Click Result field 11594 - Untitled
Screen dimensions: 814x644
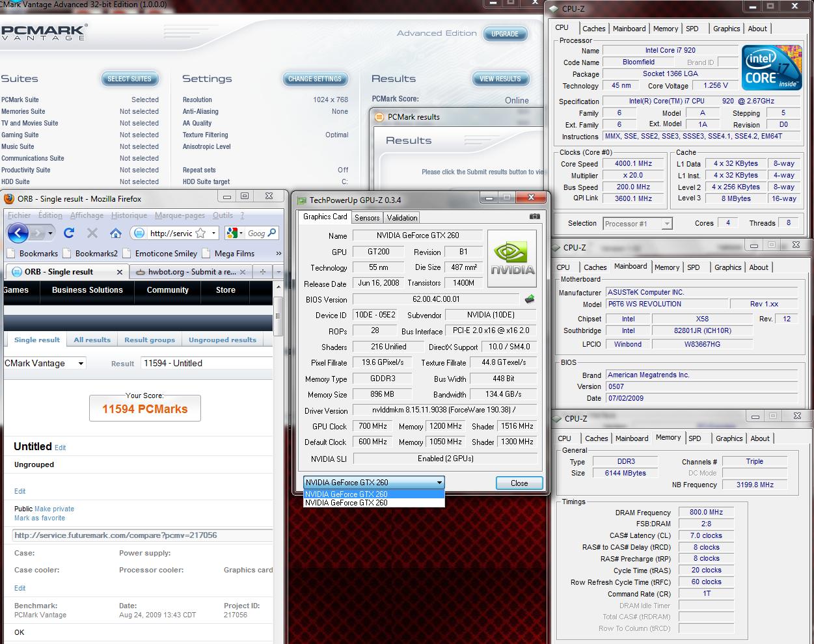point(206,363)
